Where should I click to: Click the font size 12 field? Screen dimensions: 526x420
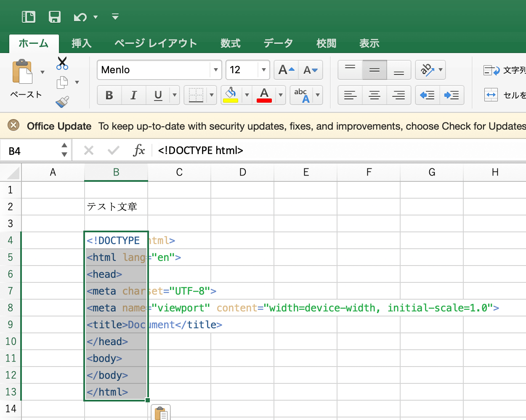(x=242, y=70)
